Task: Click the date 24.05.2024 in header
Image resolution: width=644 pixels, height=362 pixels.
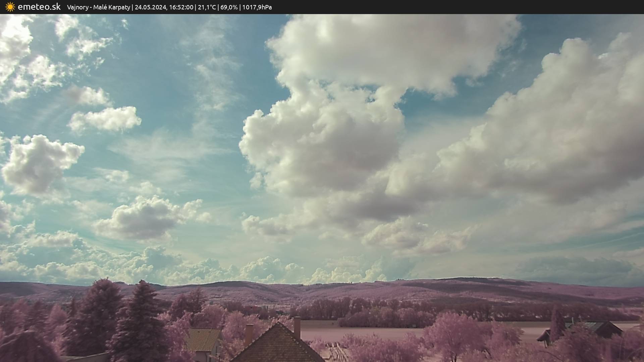Action: 150,7
